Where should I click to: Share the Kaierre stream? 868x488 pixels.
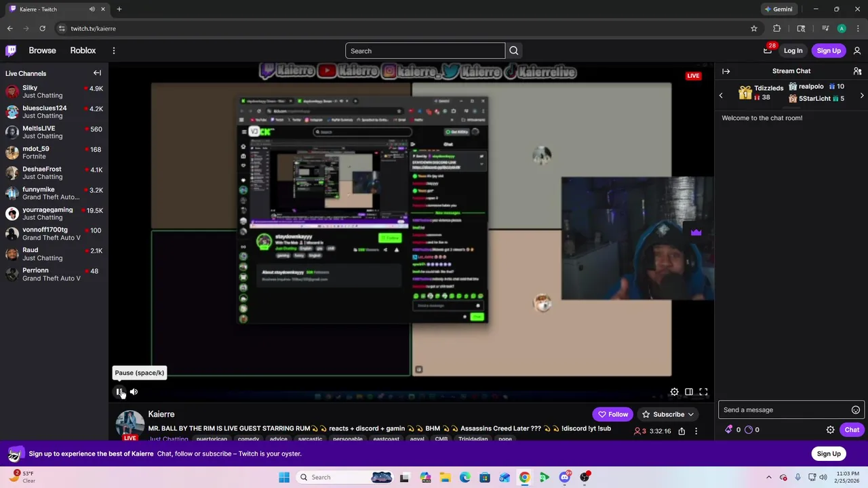point(682,431)
